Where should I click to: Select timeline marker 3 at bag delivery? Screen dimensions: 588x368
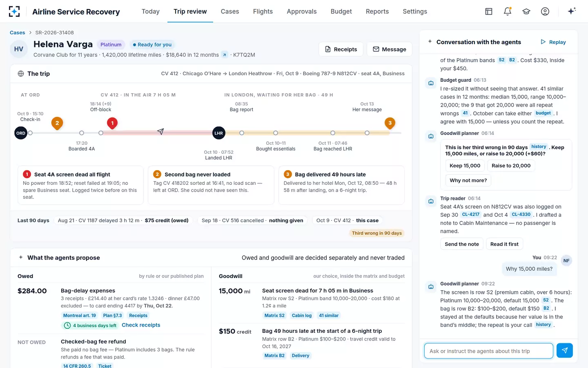[390, 123]
